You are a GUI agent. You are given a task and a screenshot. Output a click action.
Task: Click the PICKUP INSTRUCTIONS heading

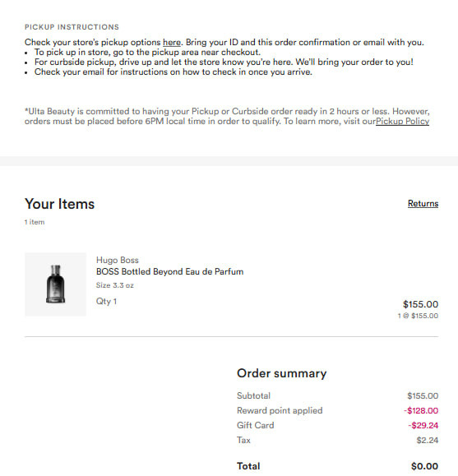(x=72, y=27)
